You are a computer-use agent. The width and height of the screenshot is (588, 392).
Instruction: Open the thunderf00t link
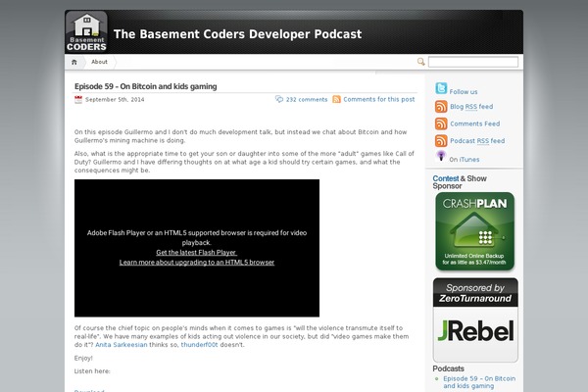(200, 345)
